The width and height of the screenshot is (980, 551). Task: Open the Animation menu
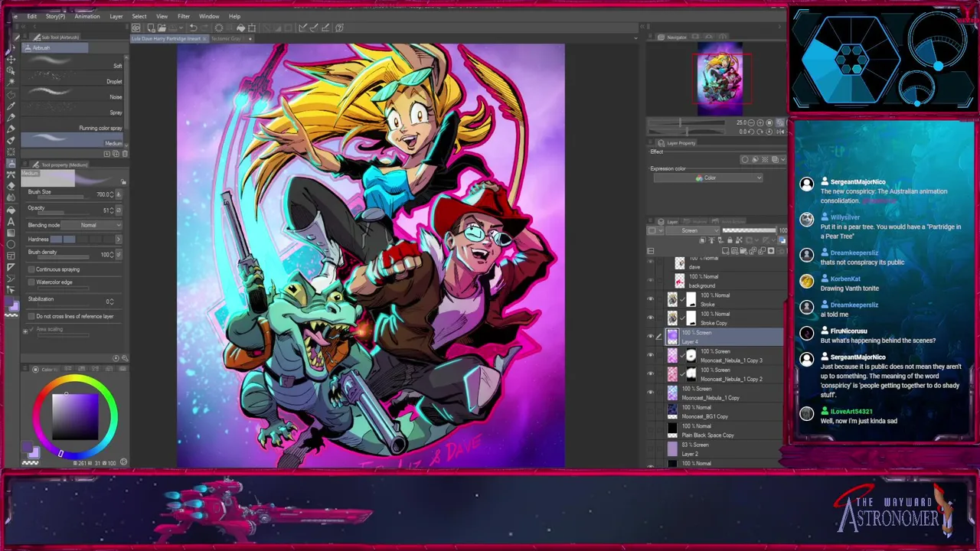(x=87, y=16)
